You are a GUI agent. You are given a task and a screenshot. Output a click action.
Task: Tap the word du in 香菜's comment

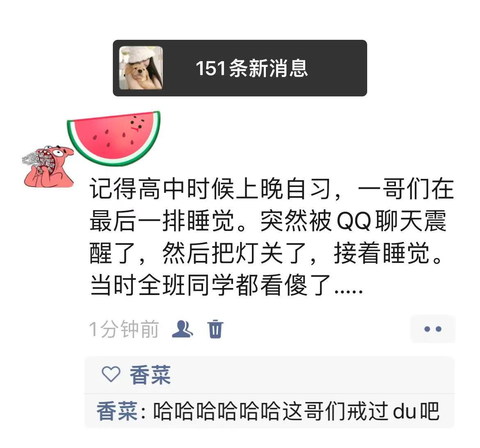tap(404, 411)
